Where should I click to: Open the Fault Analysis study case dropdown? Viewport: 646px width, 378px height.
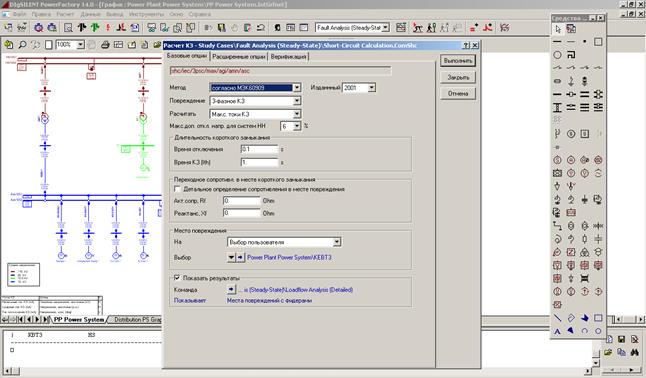pos(386,28)
